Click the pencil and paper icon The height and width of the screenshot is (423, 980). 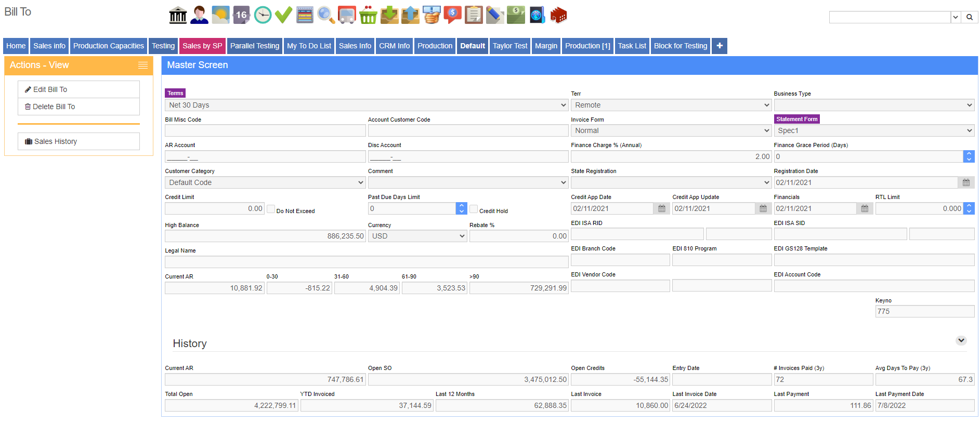495,15
